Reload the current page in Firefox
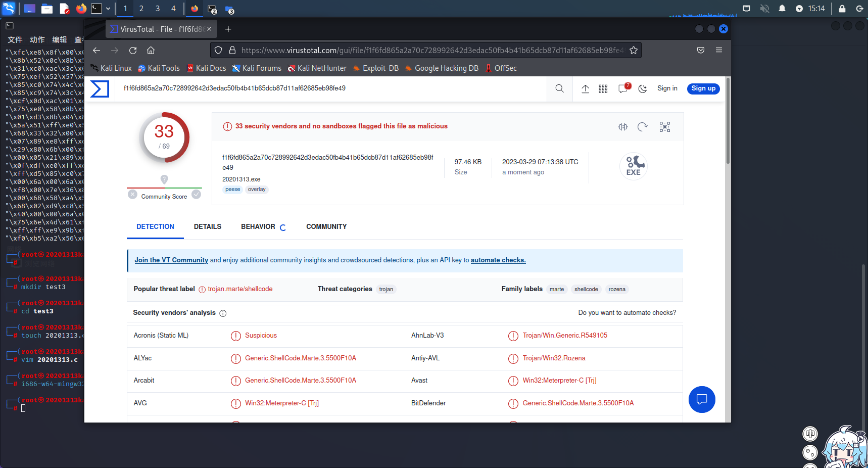The width and height of the screenshot is (868, 468). coord(133,50)
